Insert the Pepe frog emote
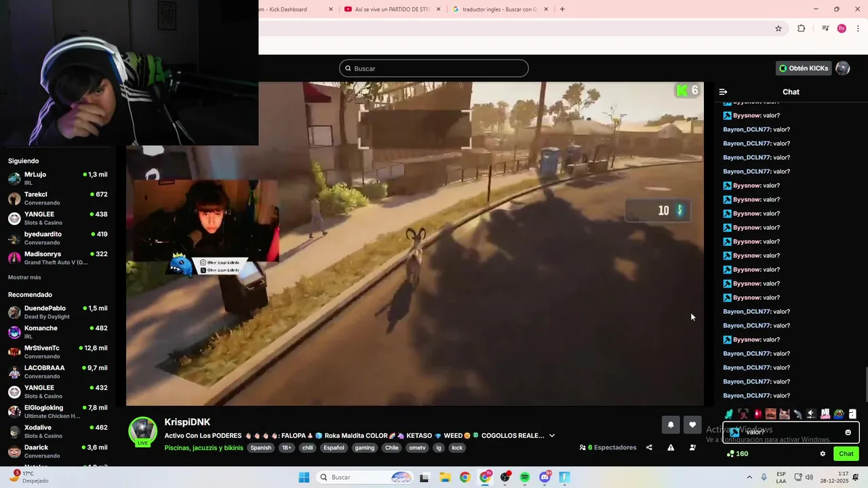 [x=839, y=413]
